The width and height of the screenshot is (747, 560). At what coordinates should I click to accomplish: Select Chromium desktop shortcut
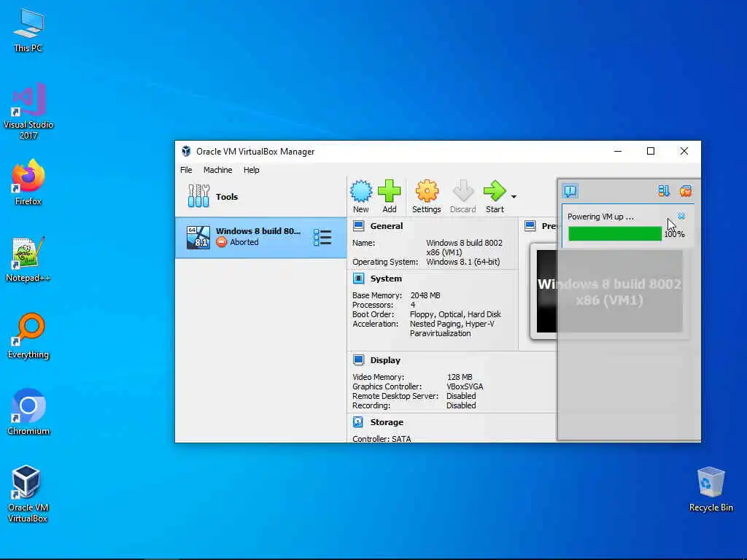(x=28, y=413)
